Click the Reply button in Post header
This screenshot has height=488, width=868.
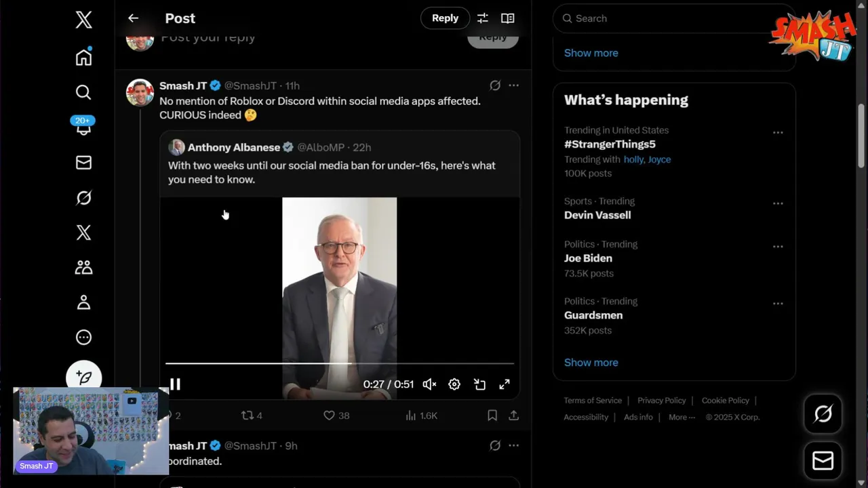[445, 18]
